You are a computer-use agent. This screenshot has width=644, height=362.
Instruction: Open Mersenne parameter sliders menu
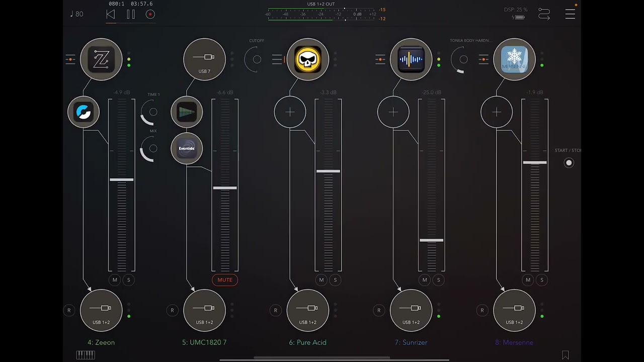pyautogui.click(x=484, y=59)
